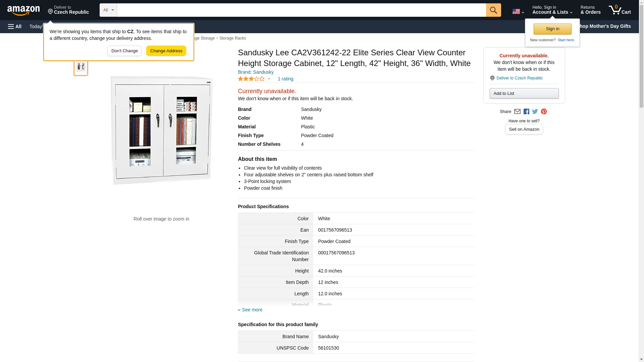Viewport: 644px width, 362px height.
Task: Open the language flag dropdown
Action: coord(518,11)
